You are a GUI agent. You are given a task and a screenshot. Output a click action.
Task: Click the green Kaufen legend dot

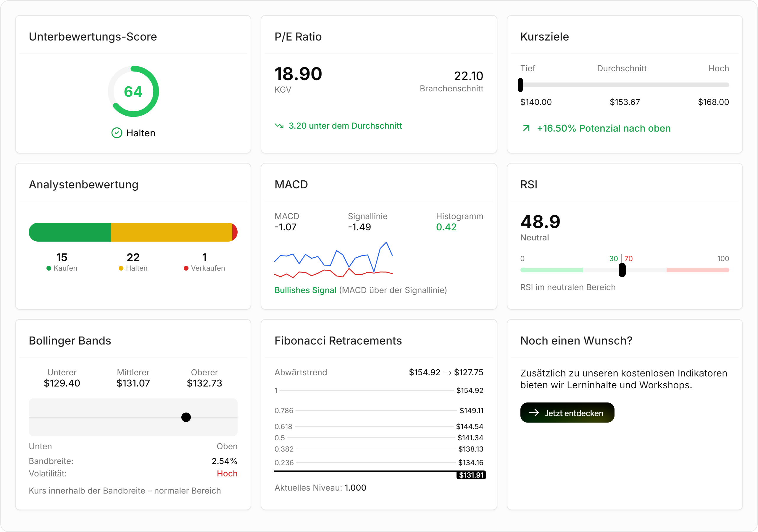(x=49, y=268)
